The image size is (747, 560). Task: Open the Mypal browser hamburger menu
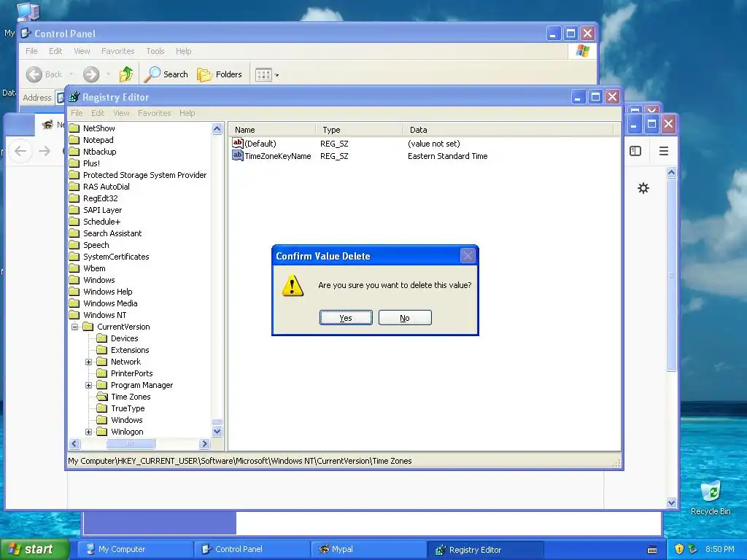point(664,151)
